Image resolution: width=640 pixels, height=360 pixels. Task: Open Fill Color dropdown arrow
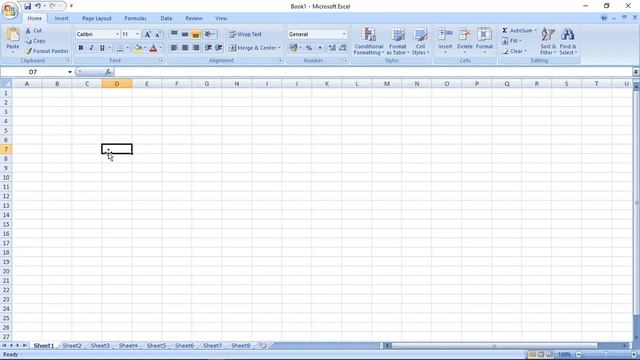[144, 48]
